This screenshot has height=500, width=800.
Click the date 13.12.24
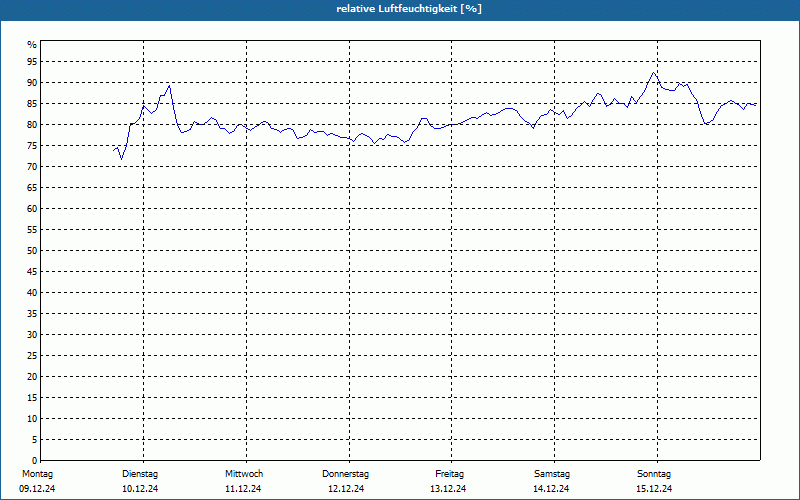(x=448, y=489)
